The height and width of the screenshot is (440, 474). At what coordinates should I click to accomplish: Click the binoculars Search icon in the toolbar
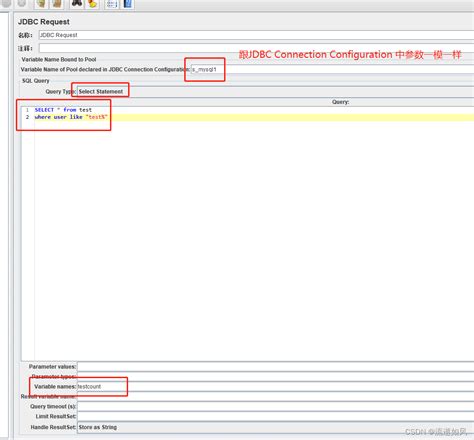[x=77, y=3]
